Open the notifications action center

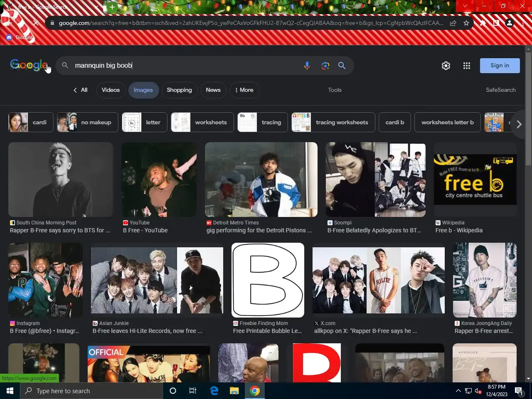[x=519, y=391]
